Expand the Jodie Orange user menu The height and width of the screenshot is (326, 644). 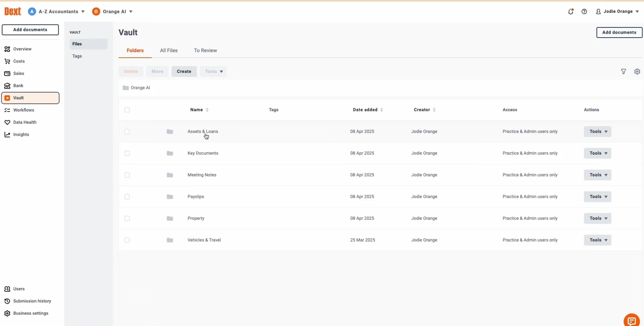(x=618, y=12)
